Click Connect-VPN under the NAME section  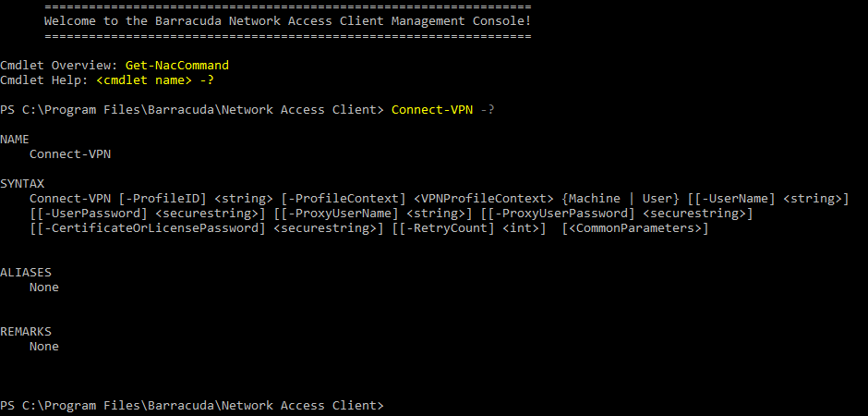point(70,154)
